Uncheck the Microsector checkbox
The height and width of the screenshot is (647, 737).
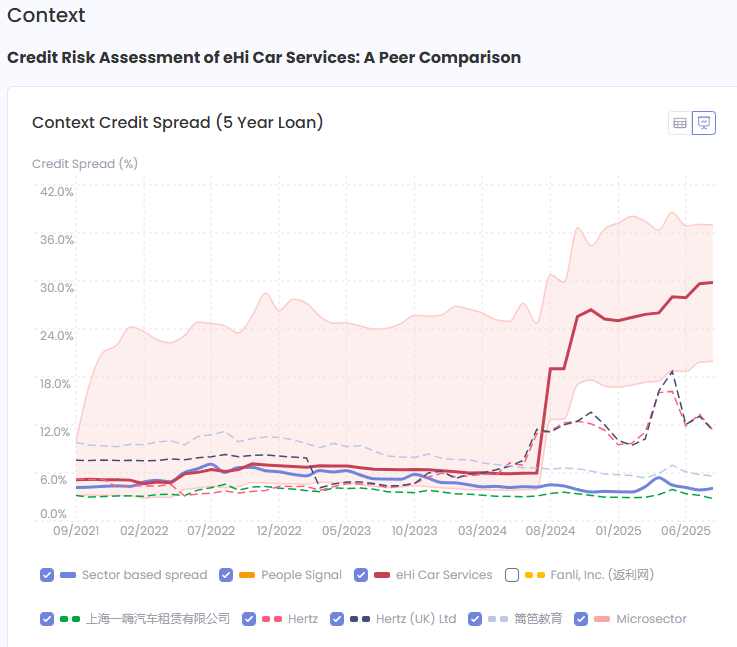pyautogui.click(x=581, y=619)
